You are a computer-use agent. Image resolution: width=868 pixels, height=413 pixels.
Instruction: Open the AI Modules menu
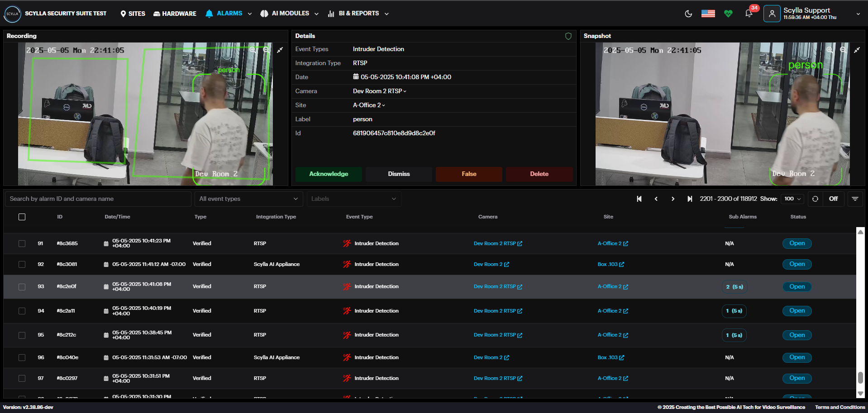point(290,14)
